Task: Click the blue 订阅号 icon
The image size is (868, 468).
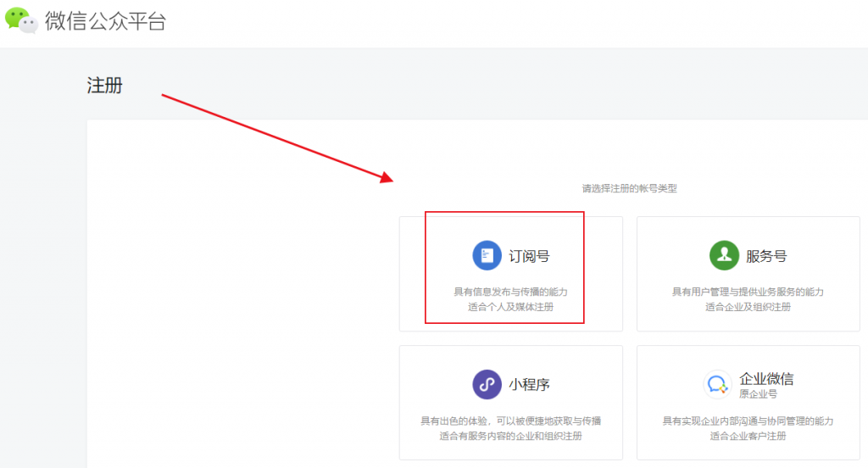Action: point(487,255)
